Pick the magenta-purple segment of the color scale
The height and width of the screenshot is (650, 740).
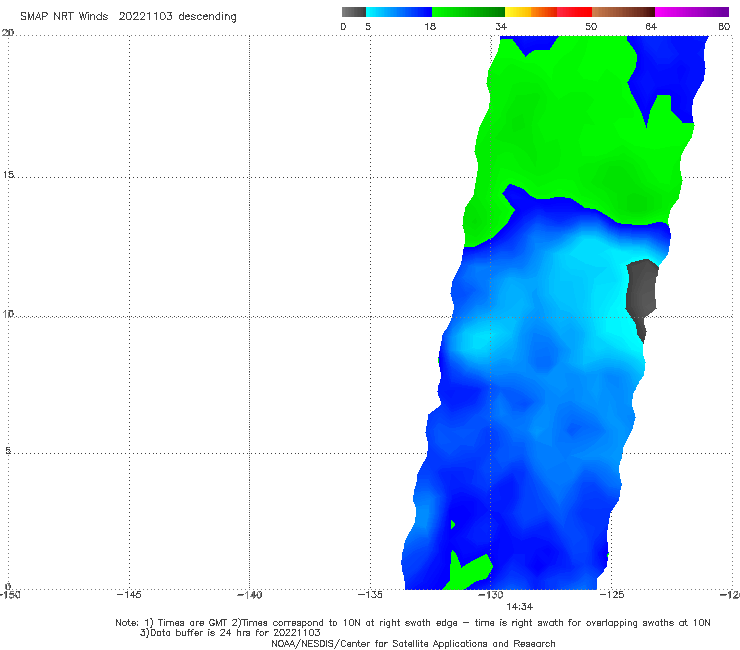click(692, 12)
